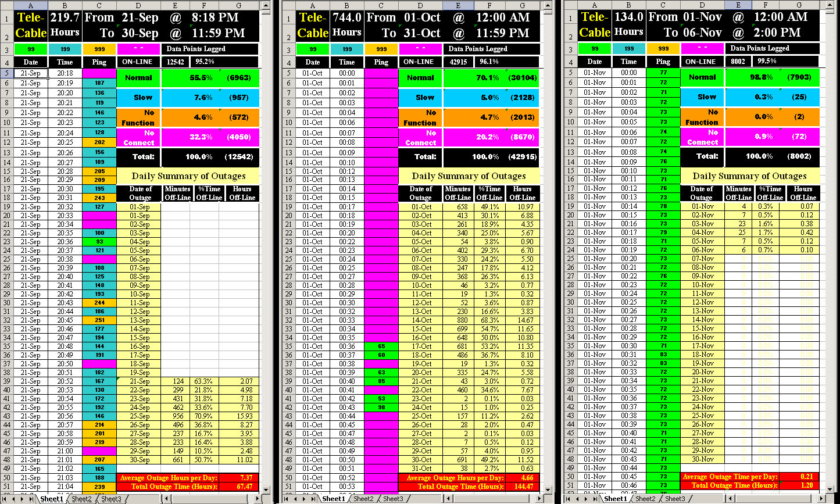Select column A header in September window
840x504 pixels.
tap(30, 5)
